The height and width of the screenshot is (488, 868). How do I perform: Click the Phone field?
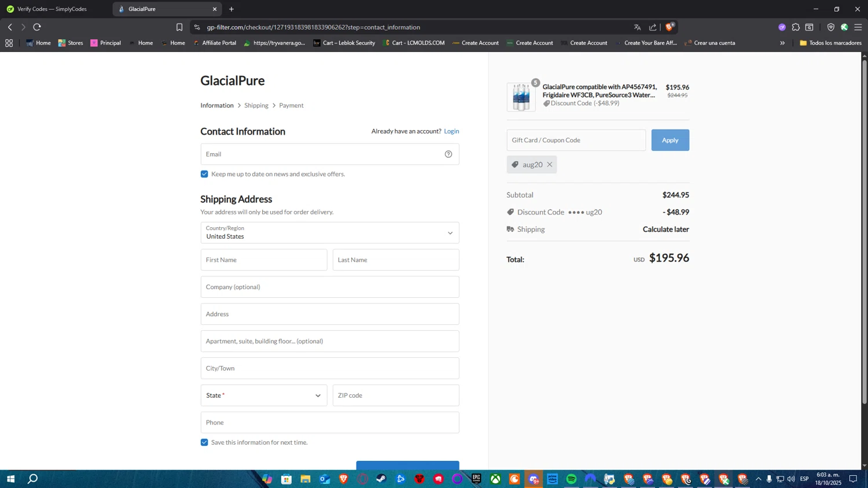330,423
